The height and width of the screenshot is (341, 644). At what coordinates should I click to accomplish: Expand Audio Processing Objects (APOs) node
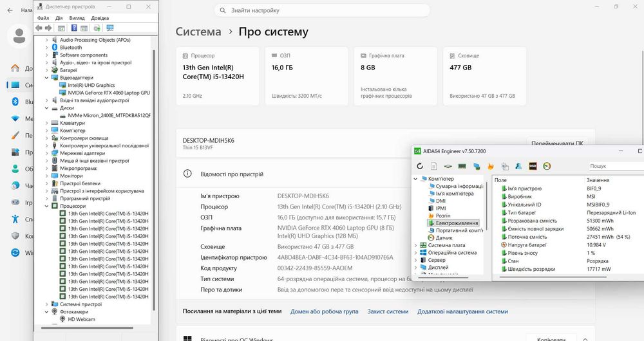[46, 40]
